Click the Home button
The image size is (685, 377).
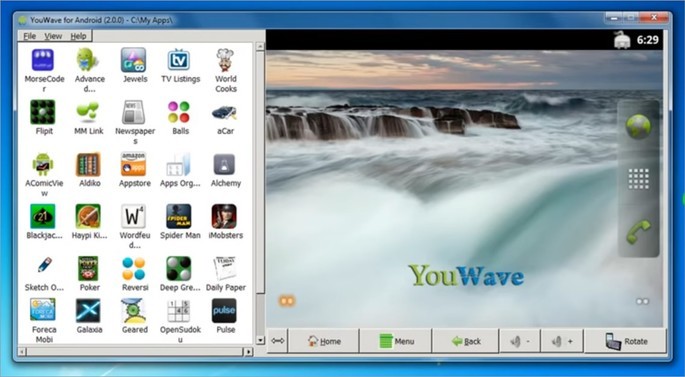(323, 341)
